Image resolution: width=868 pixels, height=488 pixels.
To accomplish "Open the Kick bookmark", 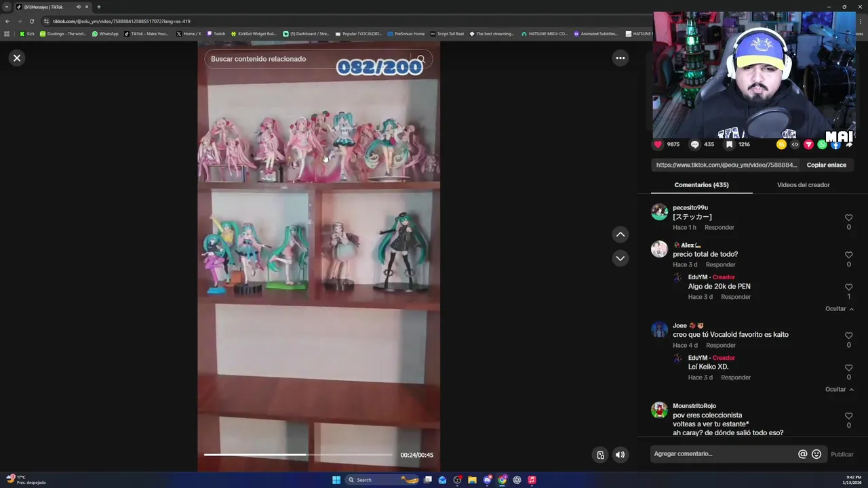I will pyautogui.click(x=27, y=34).
